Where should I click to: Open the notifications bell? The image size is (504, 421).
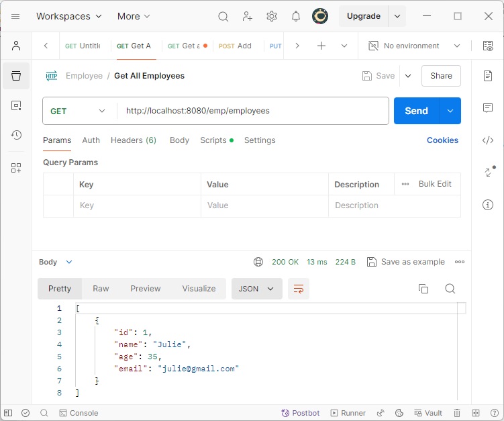coord(296,16)
